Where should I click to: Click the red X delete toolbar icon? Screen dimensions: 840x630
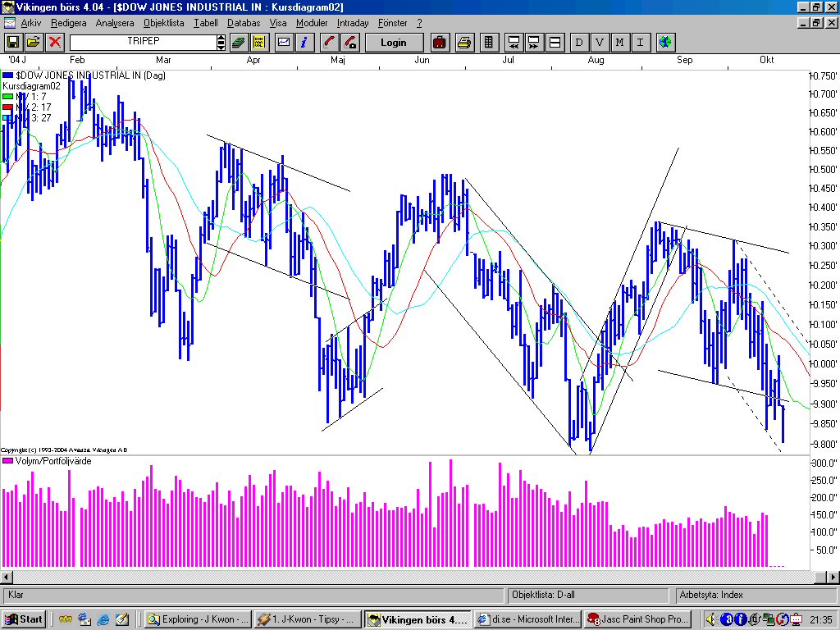point(55,43)
